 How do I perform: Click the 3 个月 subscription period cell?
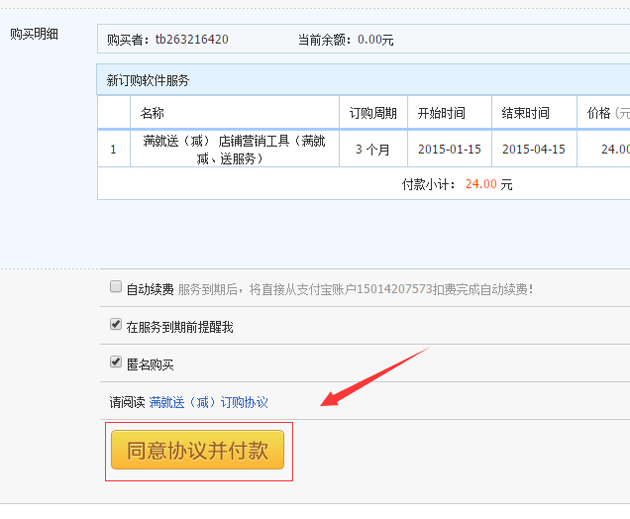tap(372, 149)
